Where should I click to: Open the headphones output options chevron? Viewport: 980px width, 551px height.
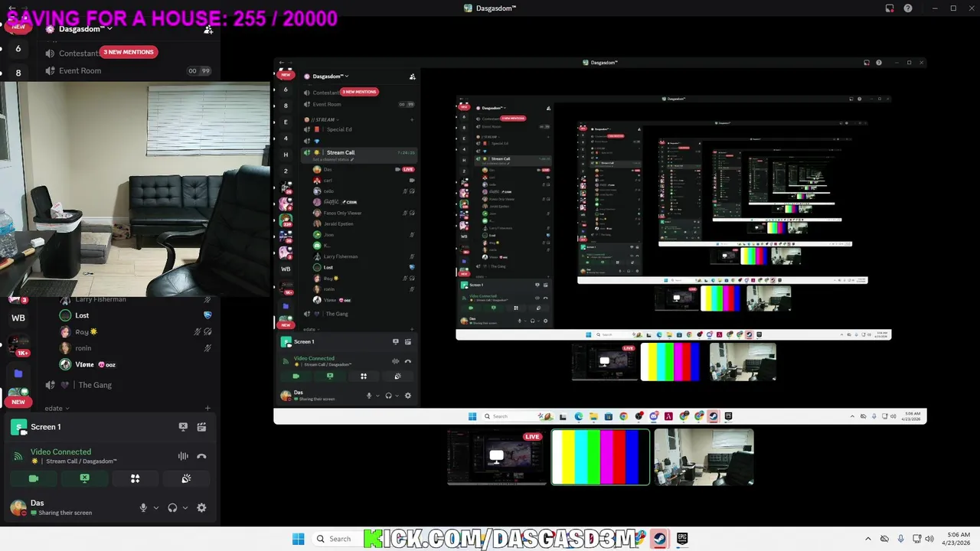[x=185, y=507]
